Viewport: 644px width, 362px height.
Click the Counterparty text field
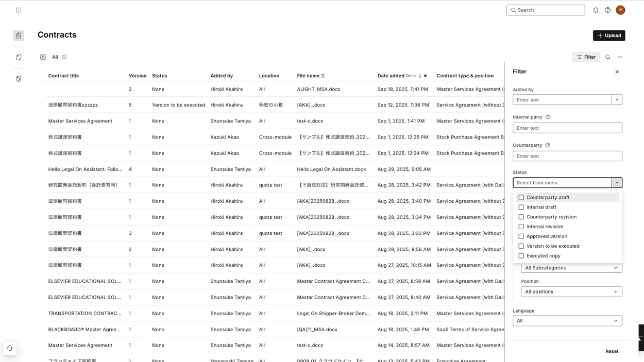click(x=567, y=156)
